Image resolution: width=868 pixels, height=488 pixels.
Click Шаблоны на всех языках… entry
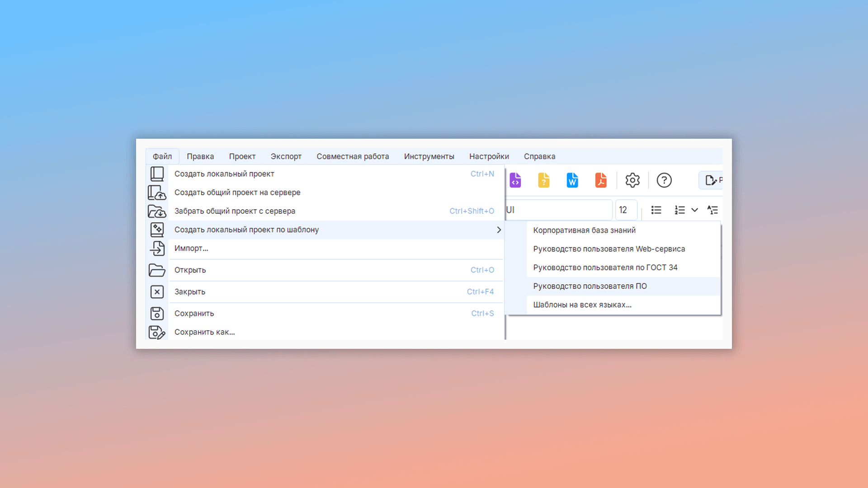point(582,305)
